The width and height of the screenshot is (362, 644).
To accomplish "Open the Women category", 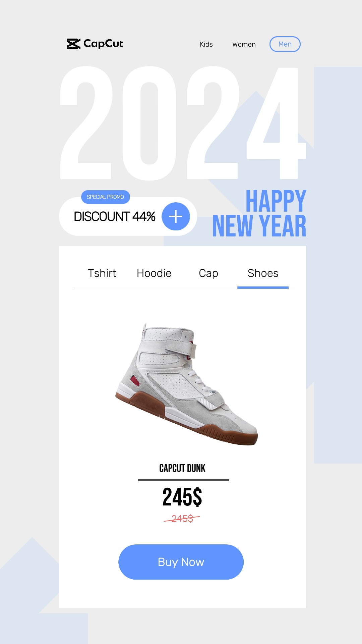I will (x=244, y=44).
